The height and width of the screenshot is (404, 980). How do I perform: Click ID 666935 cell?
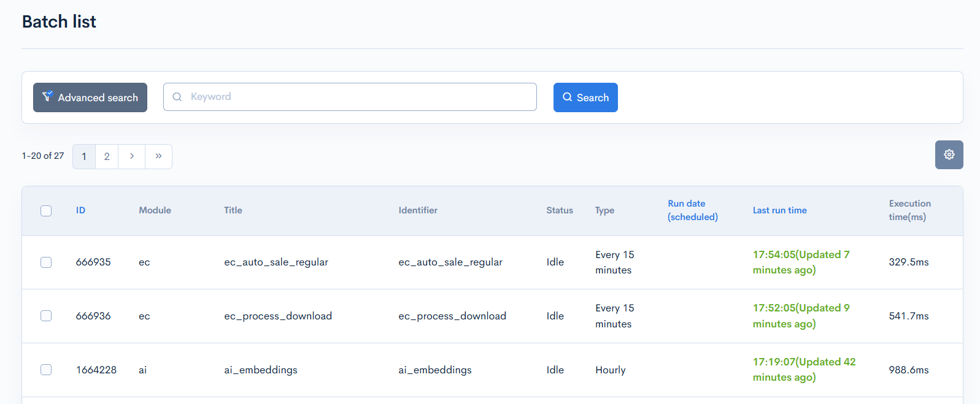point(93,262)
